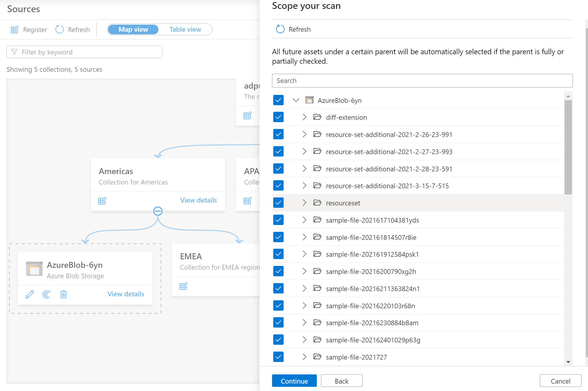Click the Refresh icon in Sources panel

click(60, 29)
